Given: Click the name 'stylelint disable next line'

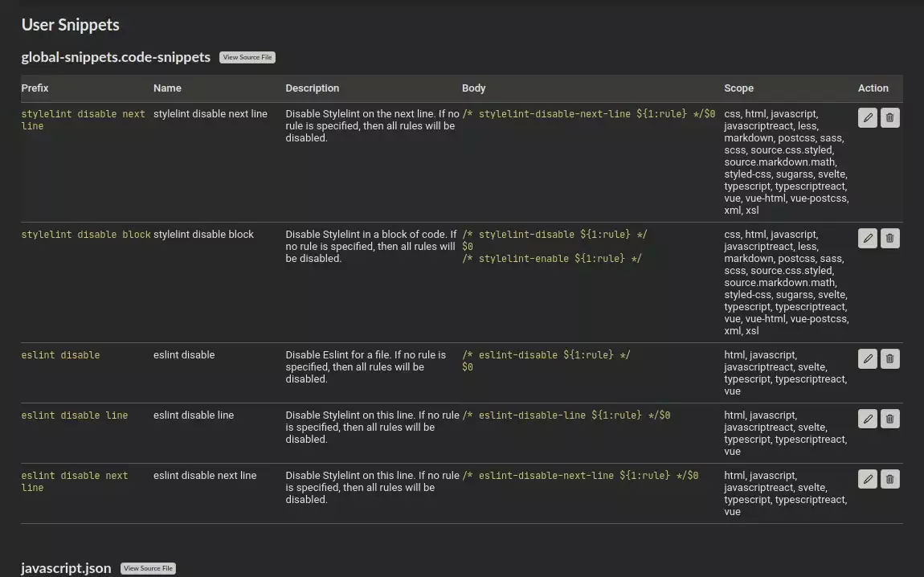Looking at the screenshot, I should (x=211, y=114).
